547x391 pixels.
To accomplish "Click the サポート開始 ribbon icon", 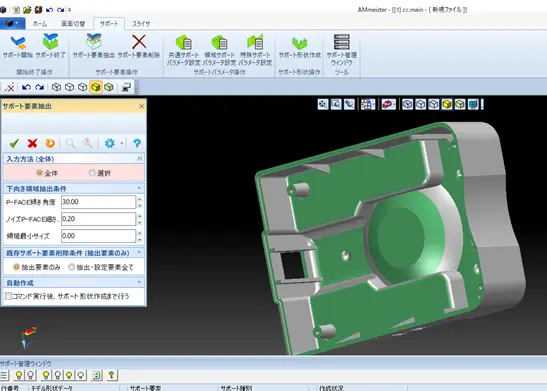I will (x=18, y=46).
